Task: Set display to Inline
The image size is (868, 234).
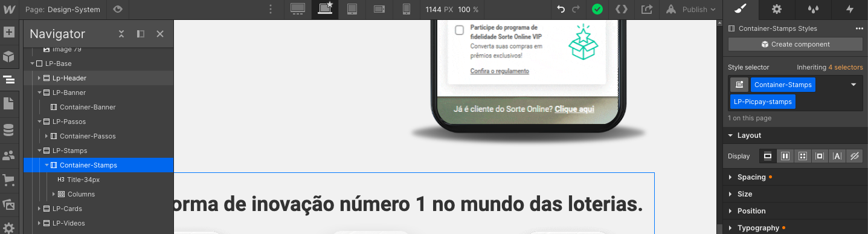Action: tap(837, 155)
